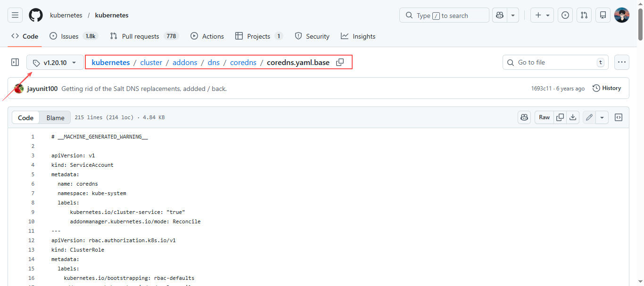
Task: Open the commit message about Salt DNS
Action: pyautogui.click(x=144, y=89)
